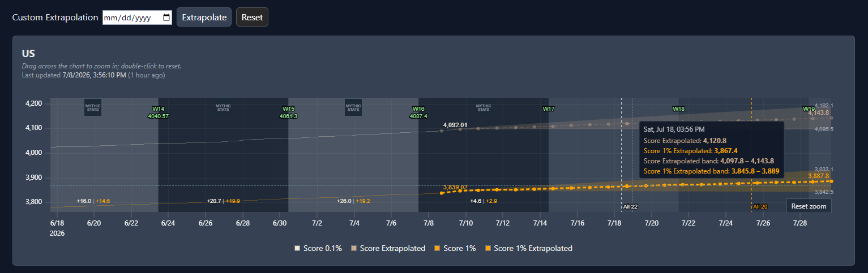Click the first Mythic Stats icon near 6/20

[93, 107]
